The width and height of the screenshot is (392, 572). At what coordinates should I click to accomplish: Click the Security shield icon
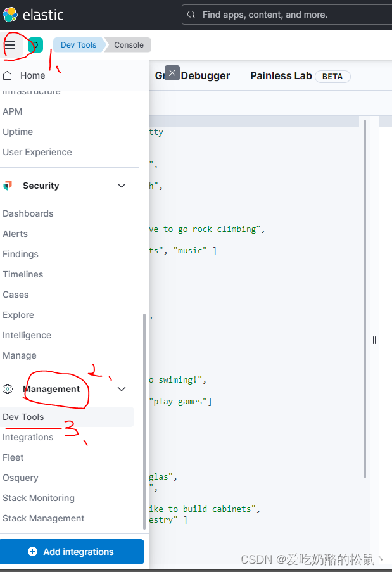pos(8,186)
